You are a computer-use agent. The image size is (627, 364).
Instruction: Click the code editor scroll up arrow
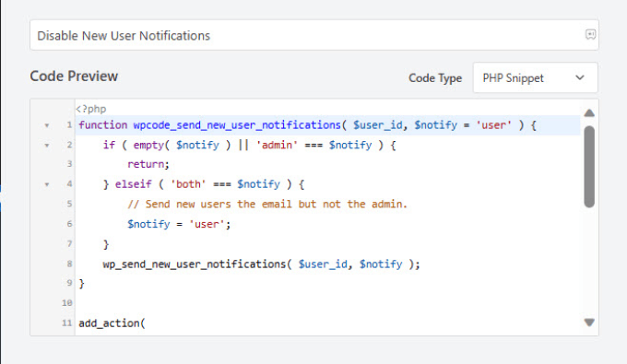(x=589, y=113)
